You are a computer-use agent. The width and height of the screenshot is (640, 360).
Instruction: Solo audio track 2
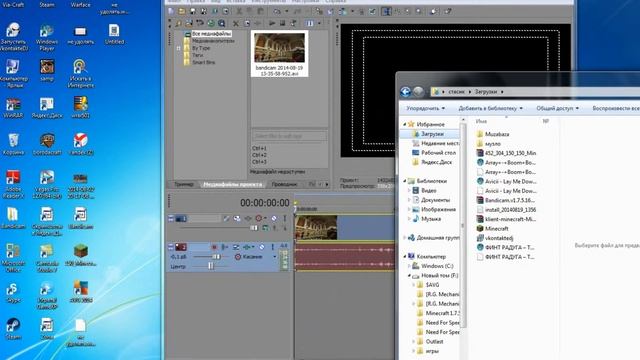pos(273,247)
